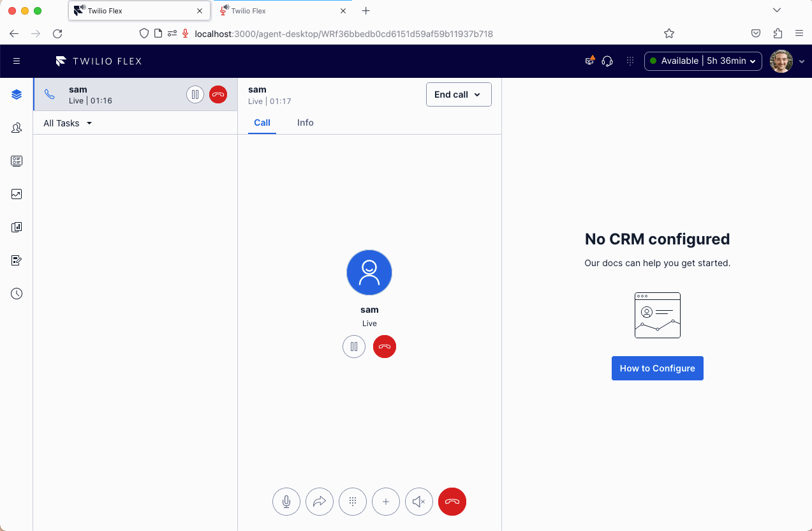The height and width of the screenshot is (531, 812).
Task: Click sam's blue participant avatar
Action: [x=369, y=273]
